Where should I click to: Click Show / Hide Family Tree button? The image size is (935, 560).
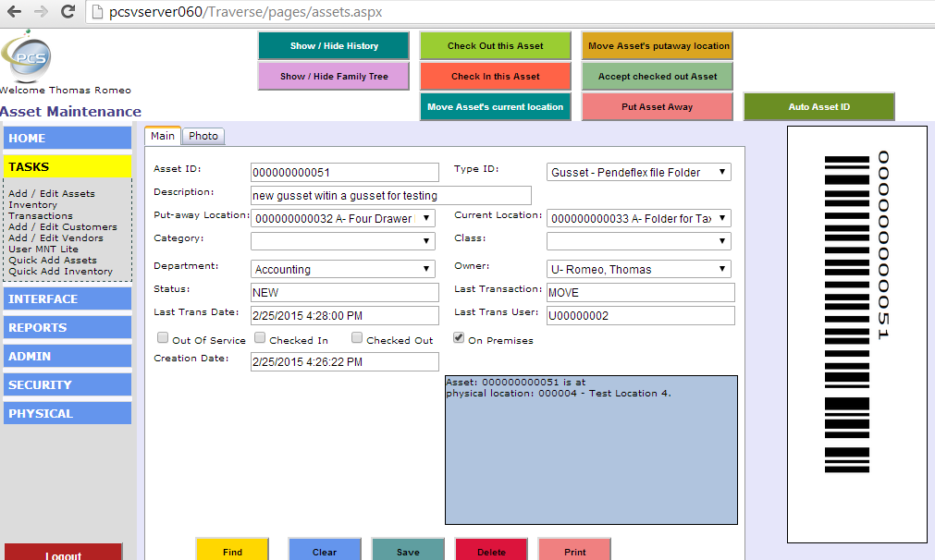(x=334, y=77)
